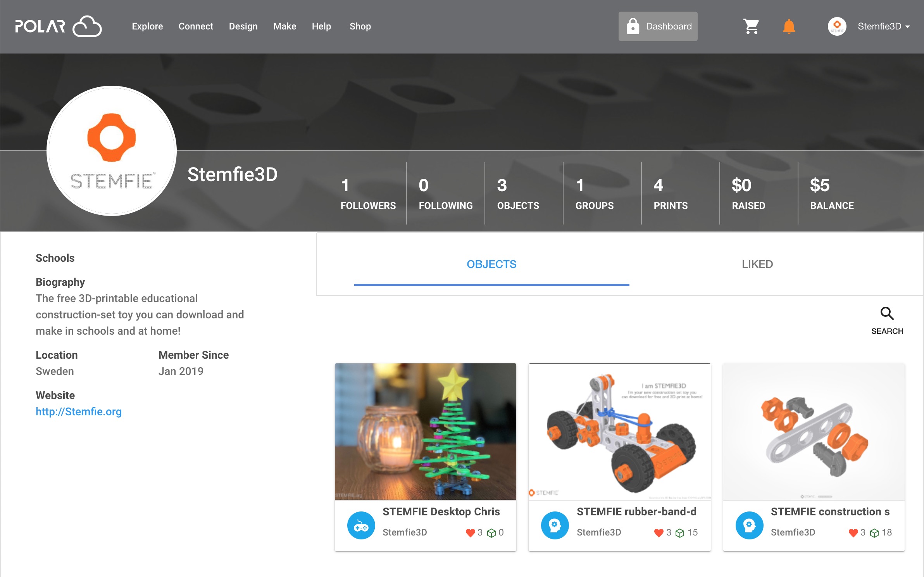Open the STEMFIE rubber-band car thumbnail
The image size is (924, 577).
[x=619, y=432]
